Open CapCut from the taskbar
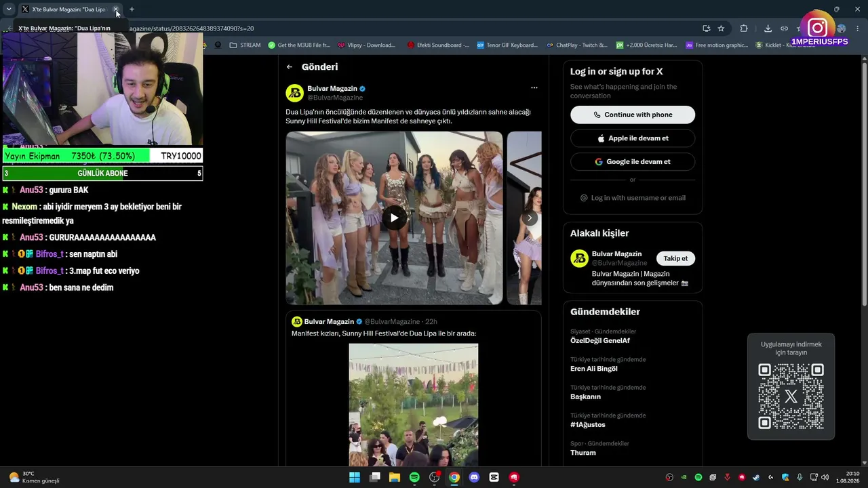 coord(494,477)
